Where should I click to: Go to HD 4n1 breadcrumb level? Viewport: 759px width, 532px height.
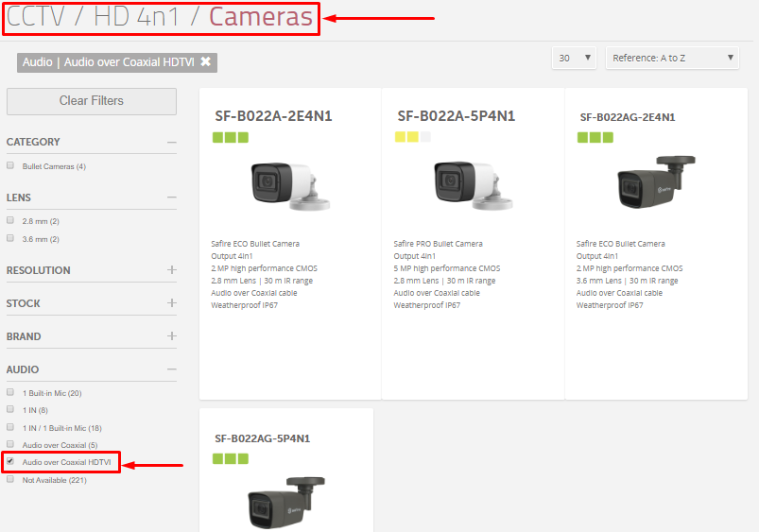pyautogui.click(x=136, y=17)
